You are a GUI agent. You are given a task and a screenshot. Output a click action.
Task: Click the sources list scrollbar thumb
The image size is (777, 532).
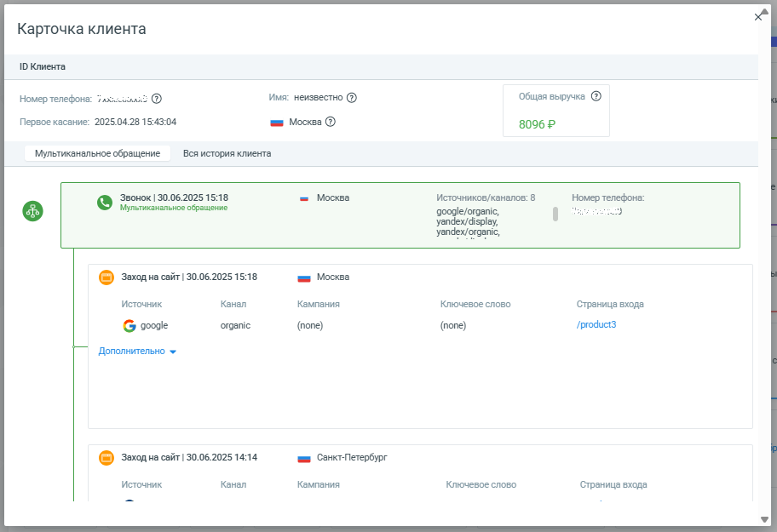tap(555, 214)
